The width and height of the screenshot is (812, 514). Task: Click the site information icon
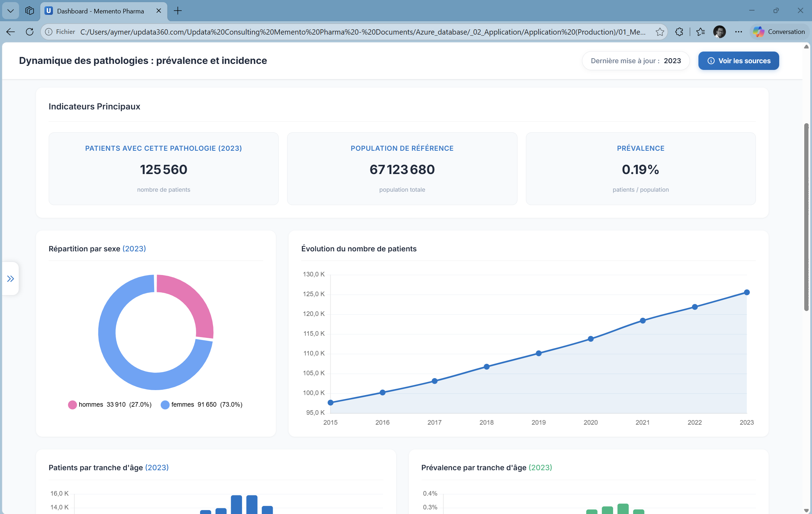pos(49,32)
